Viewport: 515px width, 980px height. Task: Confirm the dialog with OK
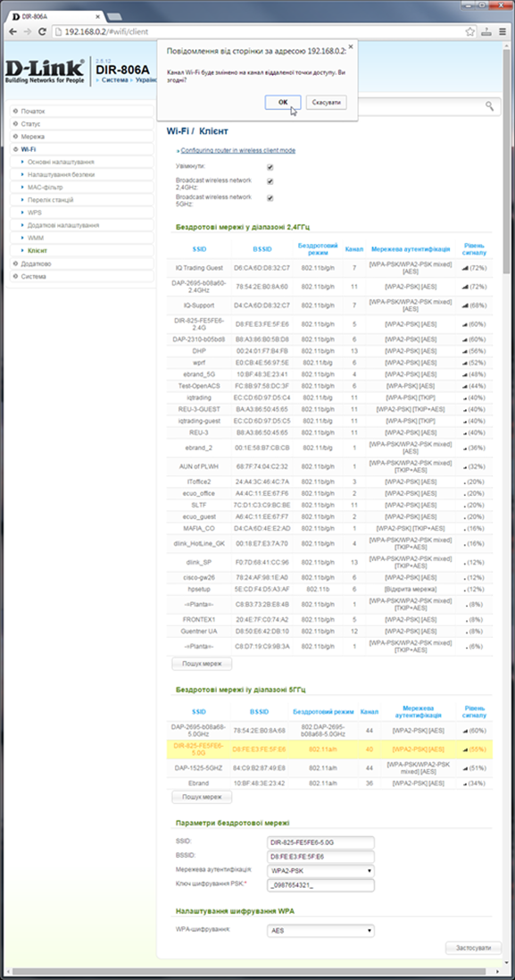(x=283, y=102)
